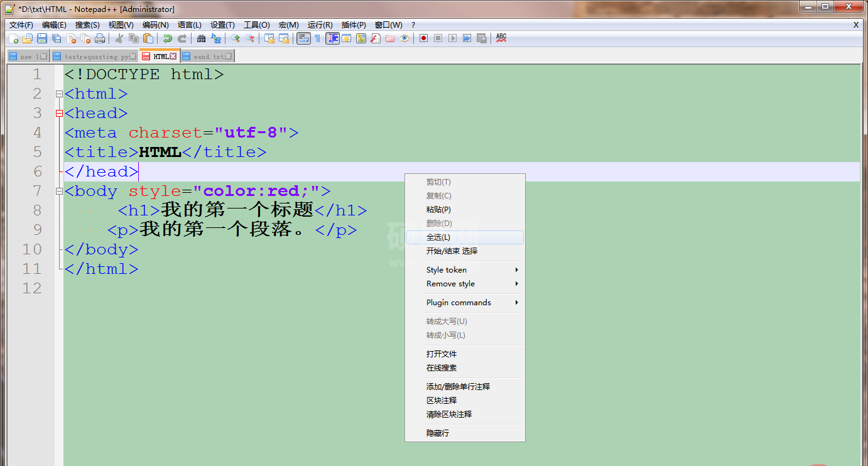Screen dimensions: 868x466
Task: Open the 编辑(E) menu
Action: tap(54, 25)
